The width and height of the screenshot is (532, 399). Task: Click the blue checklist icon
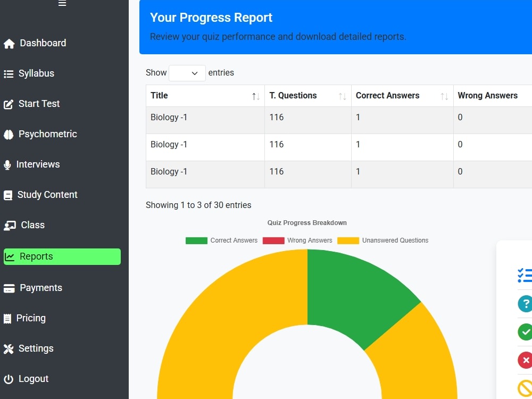click(x=525, y=275)
